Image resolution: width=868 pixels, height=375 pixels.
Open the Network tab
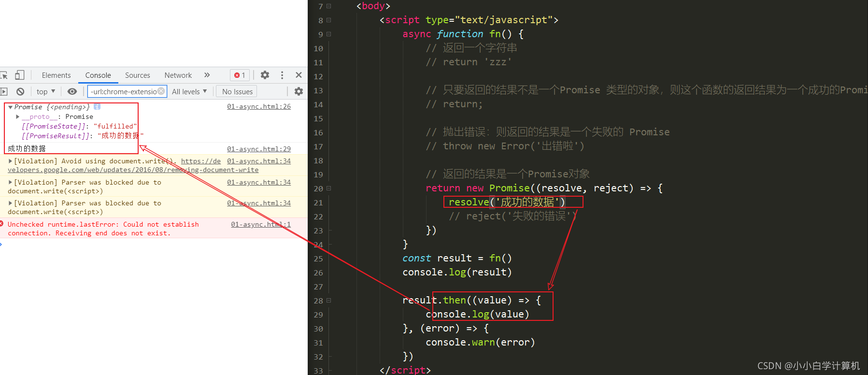point(178,75)
